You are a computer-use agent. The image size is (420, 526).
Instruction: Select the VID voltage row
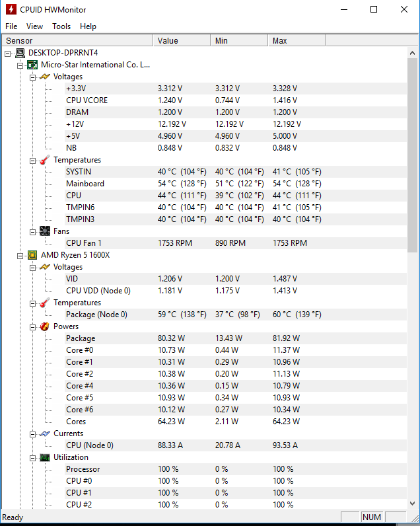point(236,279)
